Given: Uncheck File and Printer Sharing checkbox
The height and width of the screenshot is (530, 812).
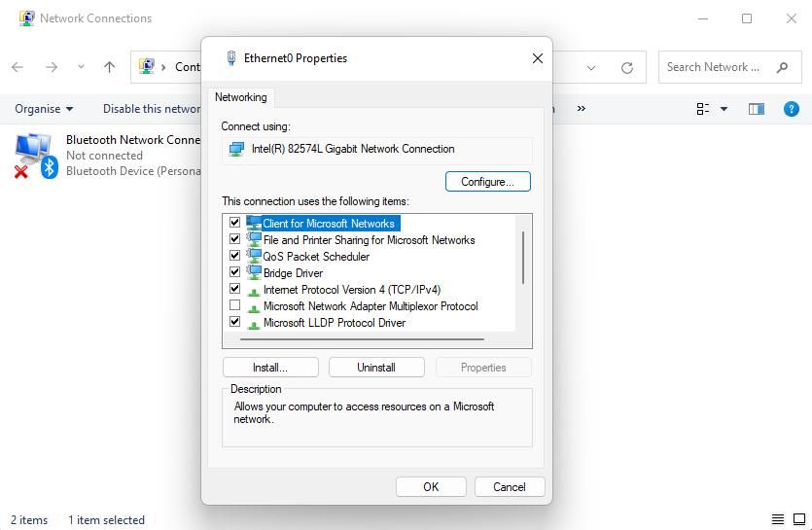Looking at the screenshot, I should (234, 239).
